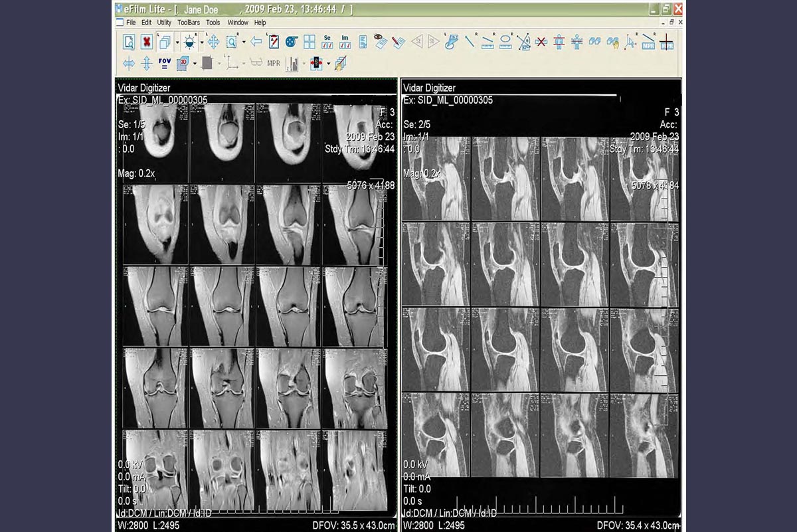Click the Se series layout icon
Image resolution: width=797 pixels, height=532 pixels.
coord(327,42)
